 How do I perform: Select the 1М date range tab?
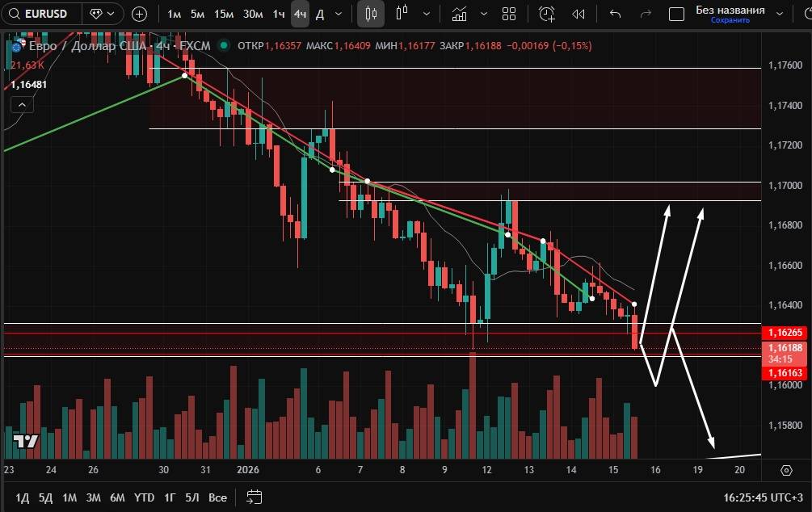[69, 497]
